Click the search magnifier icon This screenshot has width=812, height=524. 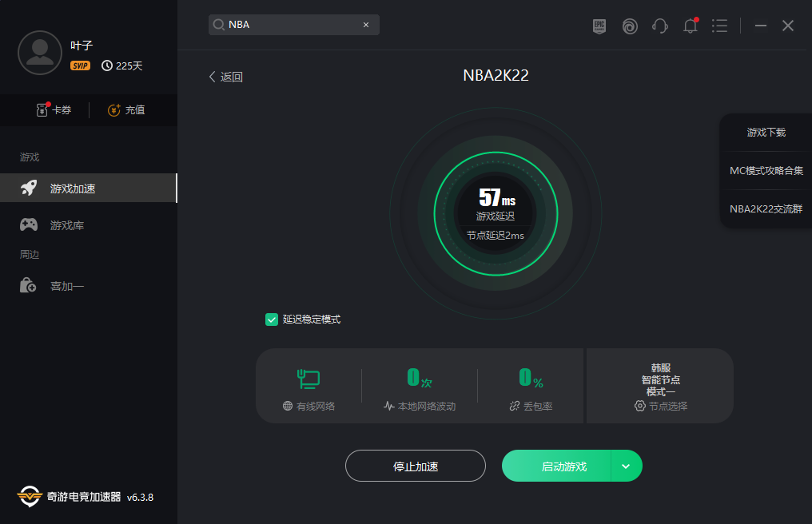coord(218,25)
